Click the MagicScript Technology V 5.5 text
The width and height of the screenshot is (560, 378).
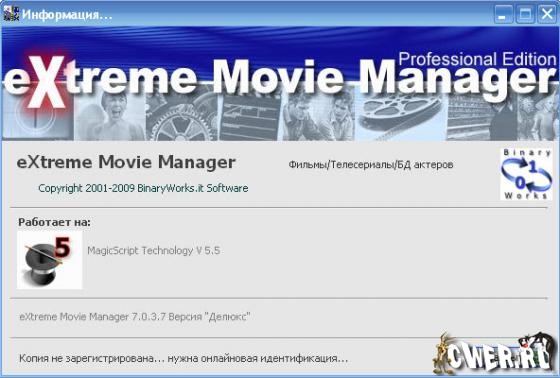(x=154, y=250)
